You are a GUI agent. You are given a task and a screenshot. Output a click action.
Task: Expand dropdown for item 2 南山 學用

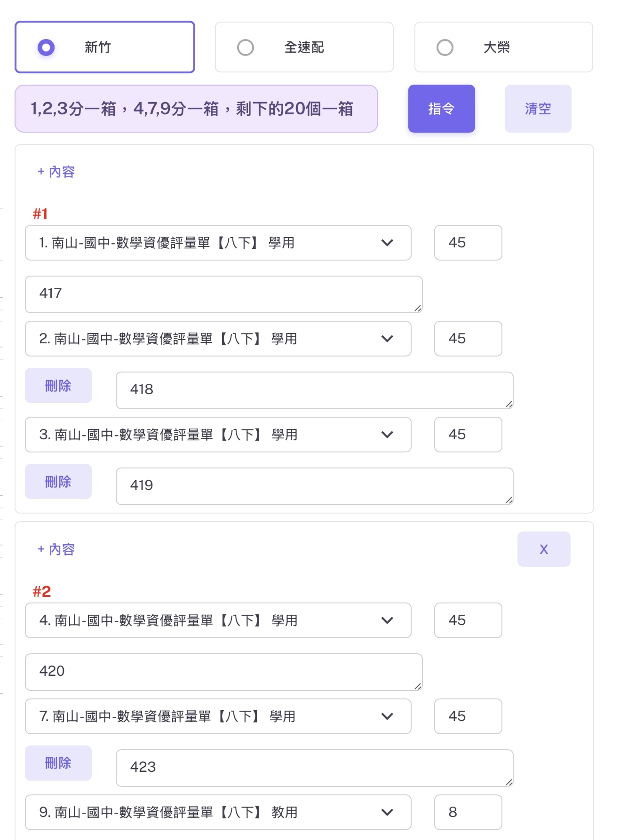[x=218, y=339]
